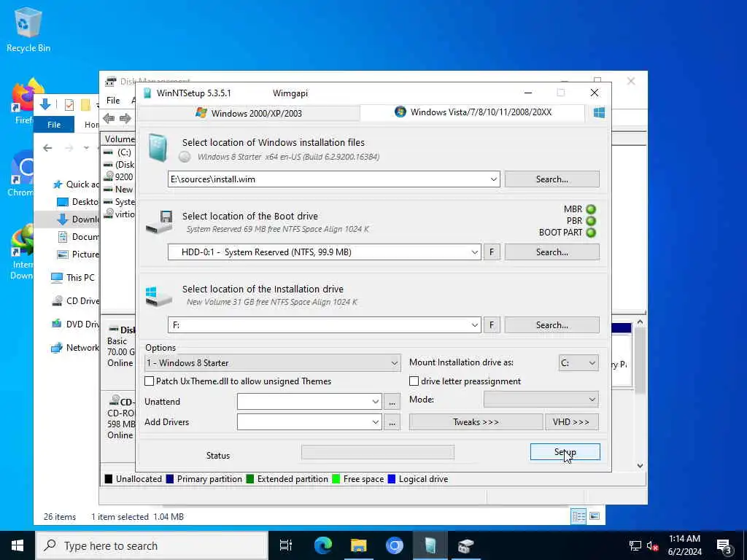
Task: Click File Explorer back arrow
Action: [47, 148]
